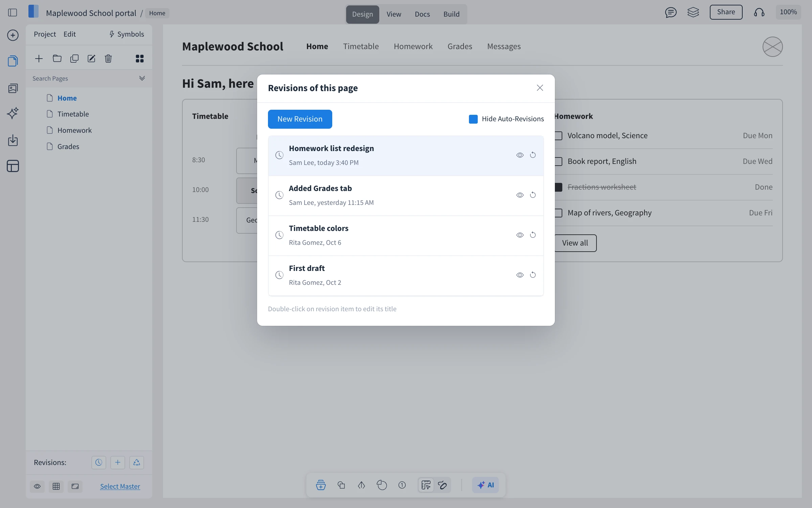The image size is (812, 508).
Task: Check the Book report, English homework box
Action: 558,162
